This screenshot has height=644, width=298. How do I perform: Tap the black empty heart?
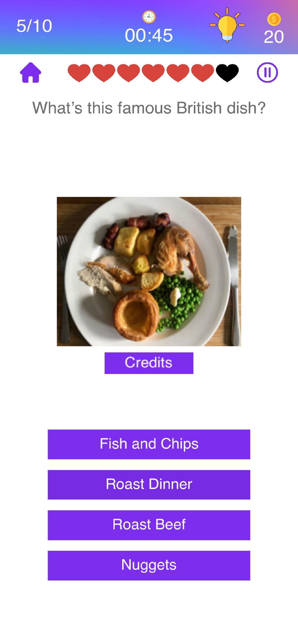(227, 73)
